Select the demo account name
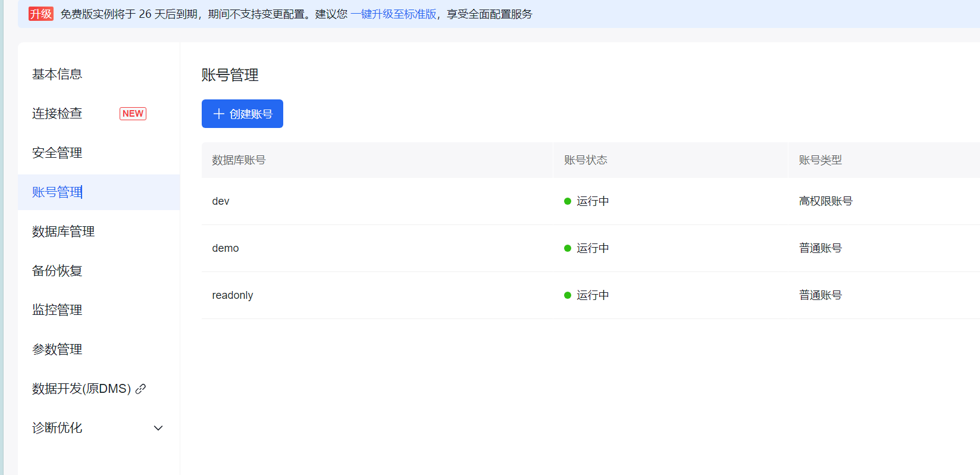The width and height of the screenshot is (980, 475). pyautogui.click(x=226, y=248)
